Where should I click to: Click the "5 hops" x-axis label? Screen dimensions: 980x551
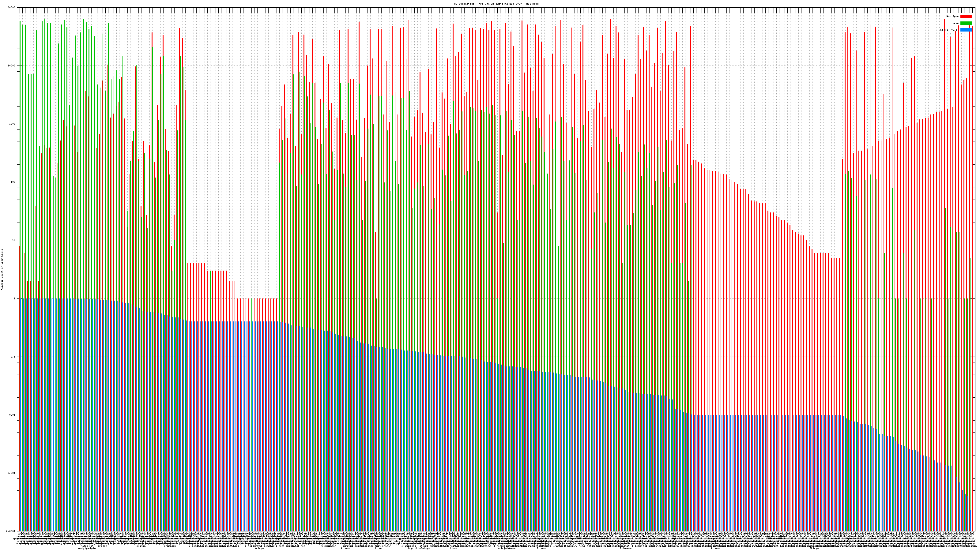[x=815, y=548]
